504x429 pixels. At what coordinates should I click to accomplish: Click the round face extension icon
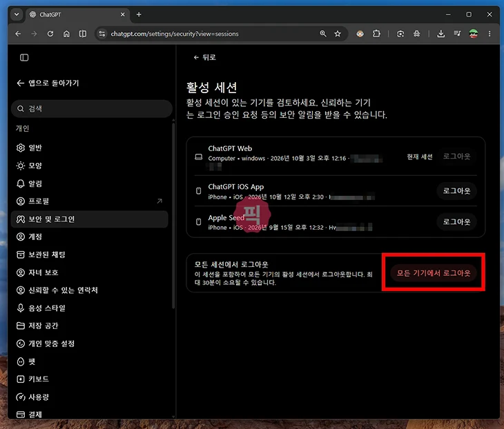[360, 34]
